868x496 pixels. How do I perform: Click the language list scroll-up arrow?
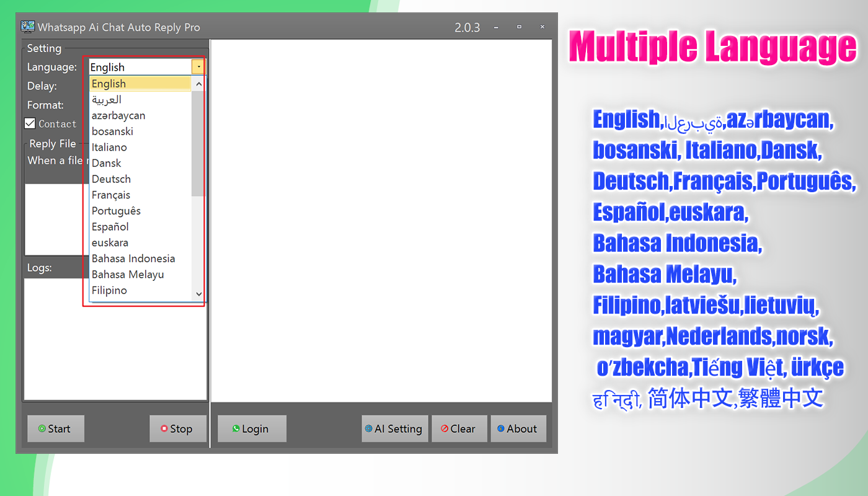click(198, 84)
